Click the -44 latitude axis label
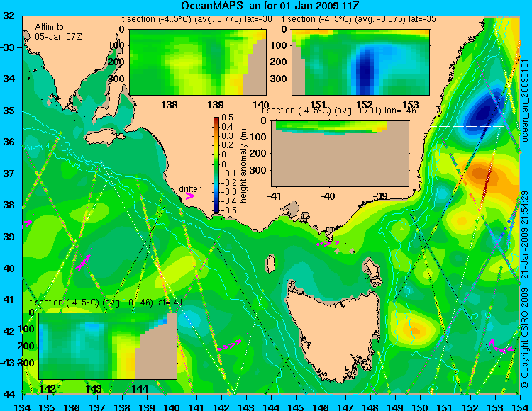Image resolution: width=532 pixels, height=411 pixels. coord(9,395)
